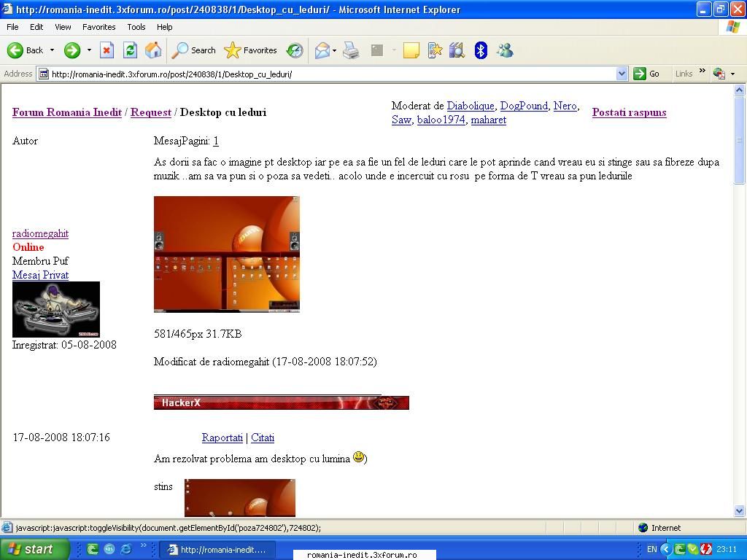Click the Raportati link
The height and width of the screenshot is (560, 747).
pos(222,437)
